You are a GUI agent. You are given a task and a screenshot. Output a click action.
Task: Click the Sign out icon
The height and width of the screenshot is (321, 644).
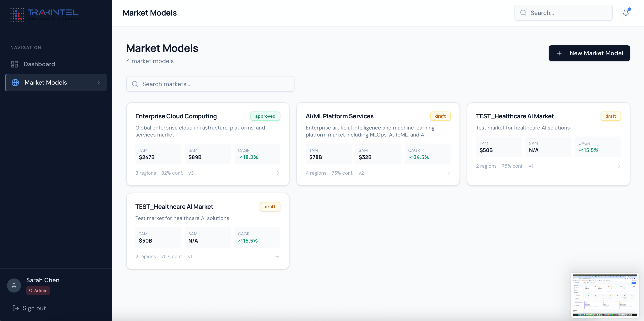click(x=16, y=308)
